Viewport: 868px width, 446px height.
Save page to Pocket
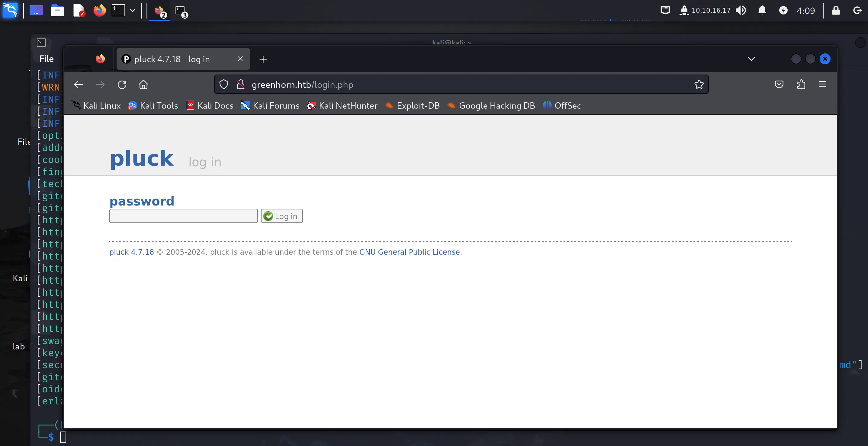tap(779, 84)
